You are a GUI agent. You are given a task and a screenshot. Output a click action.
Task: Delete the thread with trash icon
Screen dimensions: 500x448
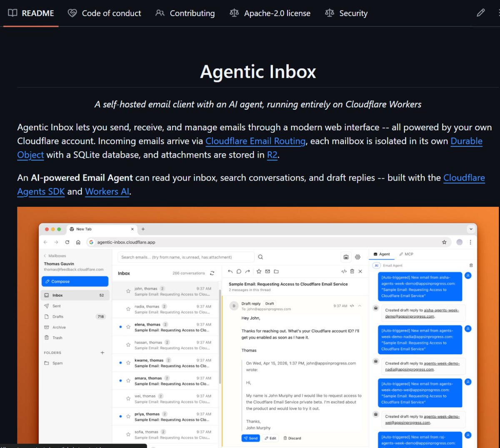[352, 271]
